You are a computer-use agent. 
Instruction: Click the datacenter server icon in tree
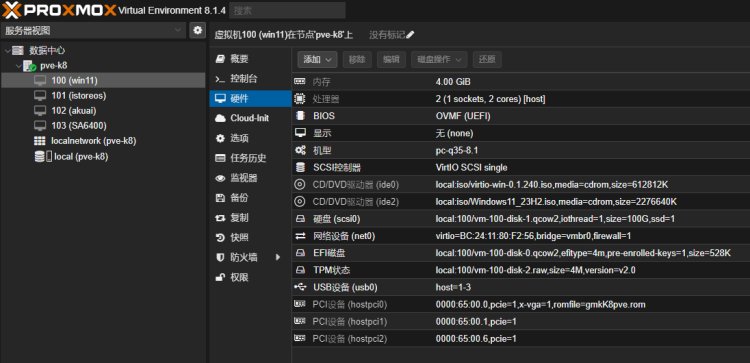coord(18,50)
